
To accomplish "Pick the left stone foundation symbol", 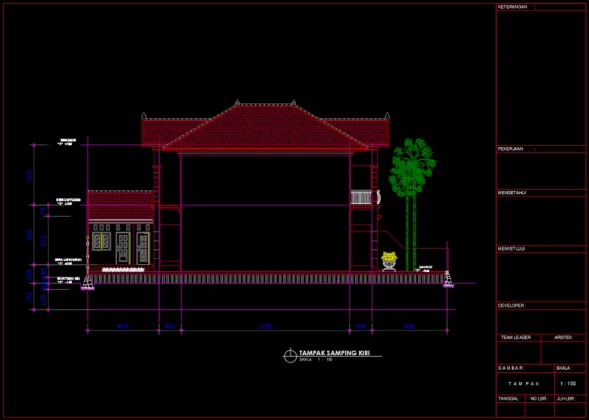I will [x=88, y=283].
